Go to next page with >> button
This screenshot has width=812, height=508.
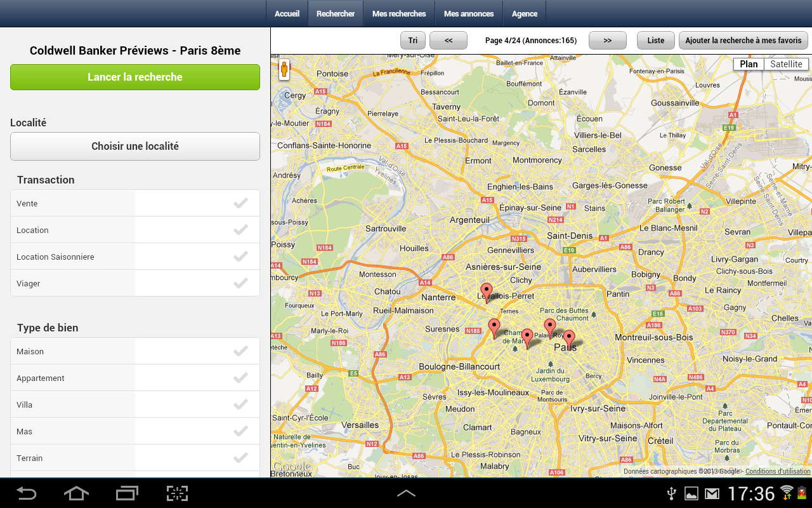point(608,40)
